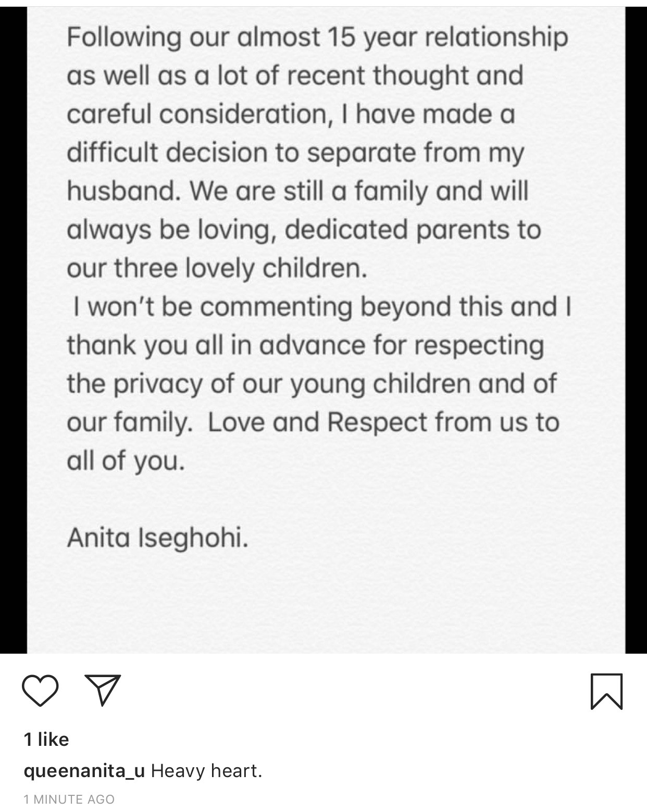The width and height of the screenshot is (647, 812).
Task: Click the "1 MINUTE AGO" timestamp
Action: coord(69,799)
